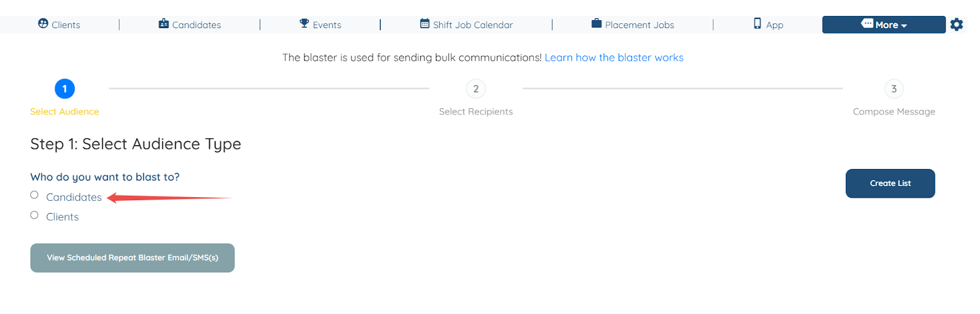Screen dimensions: 980x314
Task: Click step 1 Select Audience circle
Action: (65, 89)
